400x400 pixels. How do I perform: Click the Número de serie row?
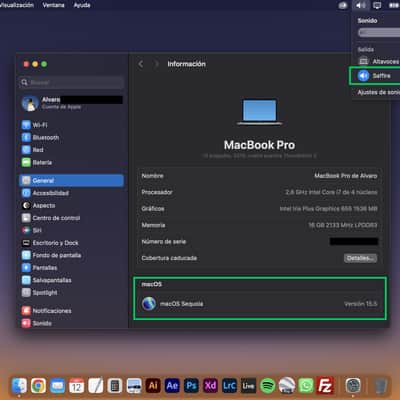(x=260, y=242)
